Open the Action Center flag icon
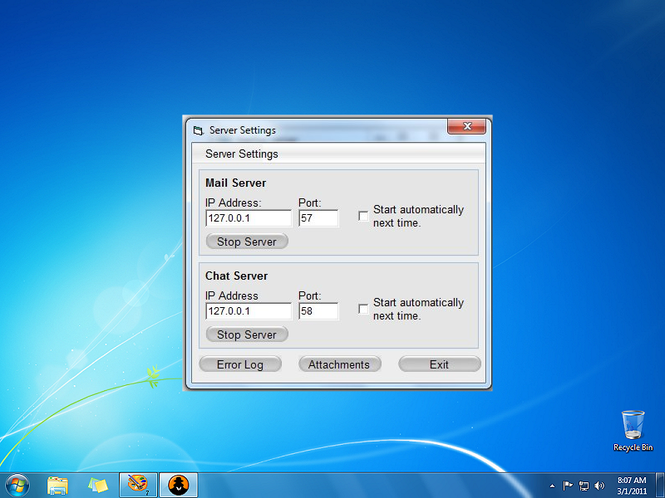 [x=567, y=485]
